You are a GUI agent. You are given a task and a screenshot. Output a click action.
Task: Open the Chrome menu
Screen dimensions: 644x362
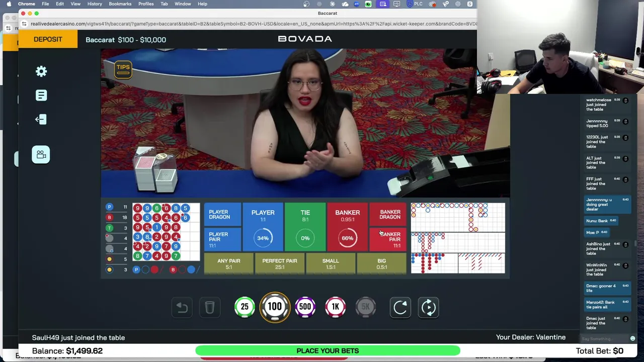point(27,4)
